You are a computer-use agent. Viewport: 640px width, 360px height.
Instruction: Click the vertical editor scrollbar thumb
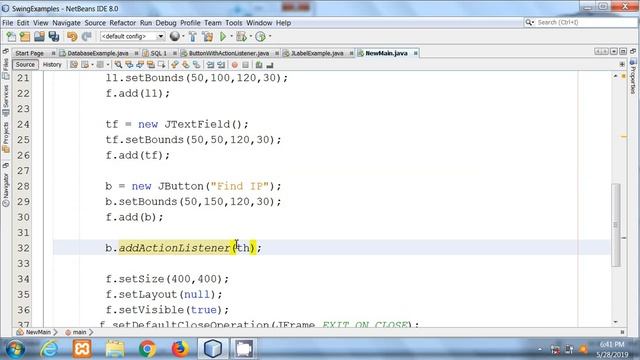(616, 225)
